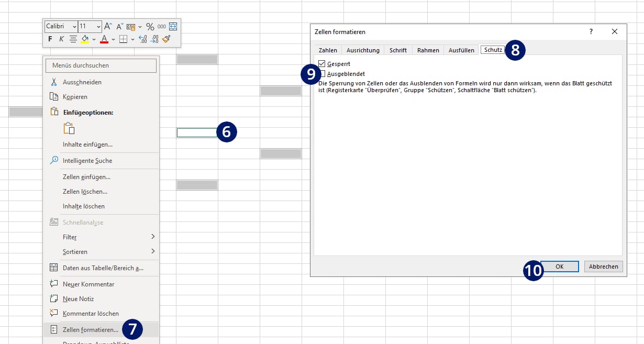Enable the Ausgeblendet checkbox
This screenshot has height=344, width=644.
tap(322, 74)
